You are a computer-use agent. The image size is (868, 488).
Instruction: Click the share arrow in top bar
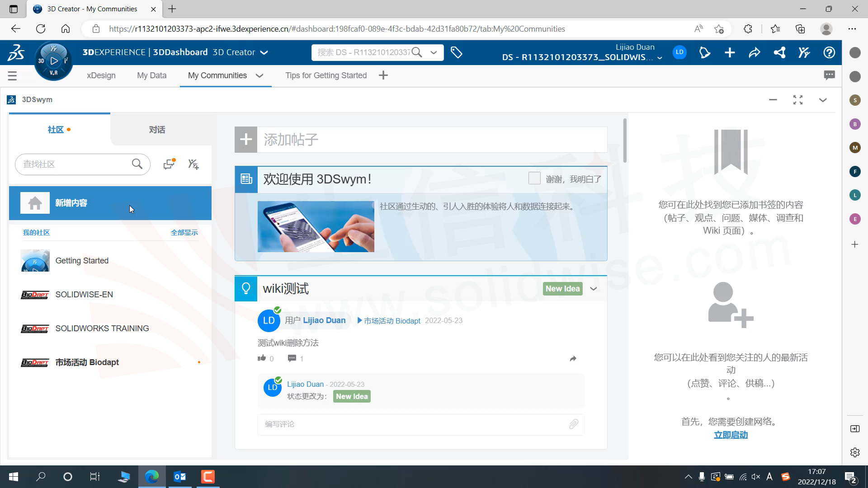(x=755, y=52)
